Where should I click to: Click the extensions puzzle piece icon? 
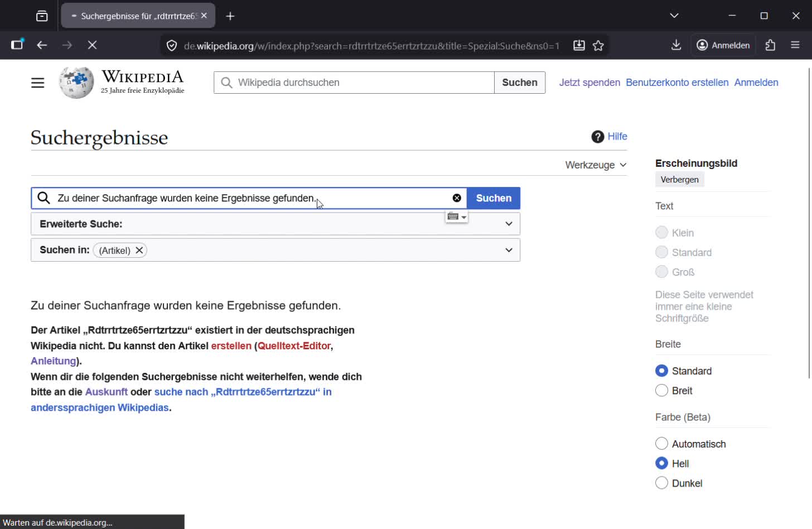771,45
